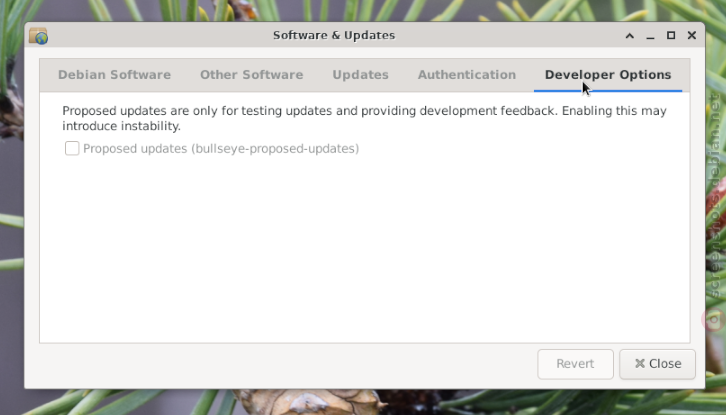
Task: Switch to the Debian Software tab
Action: point(114,75)
